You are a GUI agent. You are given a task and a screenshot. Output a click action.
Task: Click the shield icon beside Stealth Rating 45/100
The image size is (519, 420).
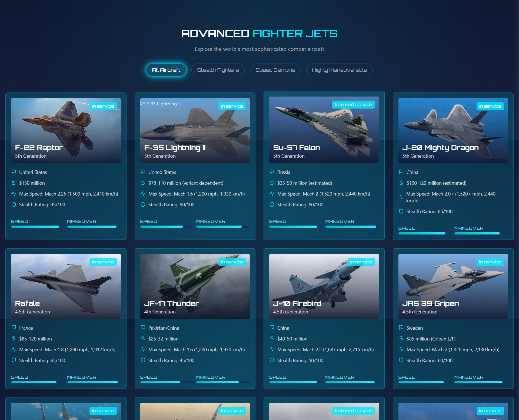tap(143, 360)
